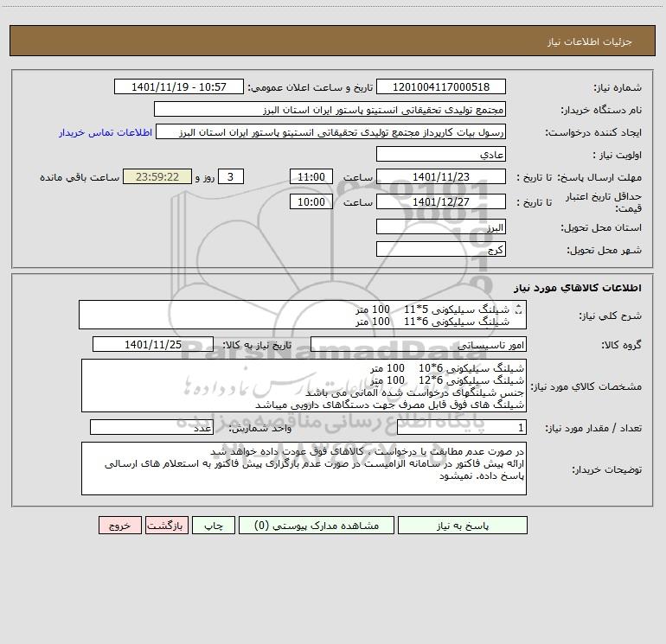Image resolution: width=666 pixels, height=644 pixels.
Task: Click the مهلت ارسال پاسخ label
Action: (599, 177)
